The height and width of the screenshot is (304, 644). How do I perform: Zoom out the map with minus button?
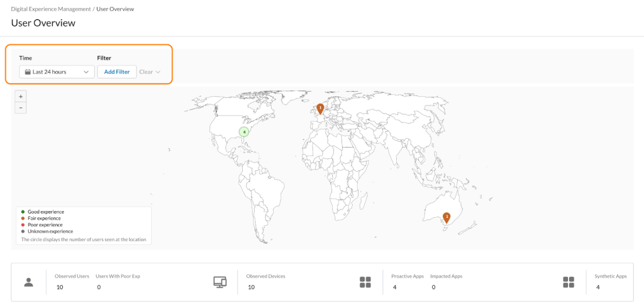click(x=21, y=108)
